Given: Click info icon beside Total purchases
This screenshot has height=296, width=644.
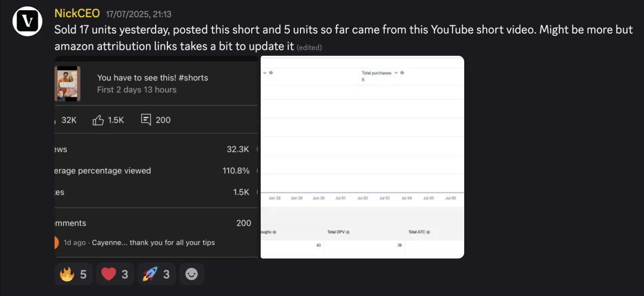Looking at the screenshot, I should tap(402, 72).
